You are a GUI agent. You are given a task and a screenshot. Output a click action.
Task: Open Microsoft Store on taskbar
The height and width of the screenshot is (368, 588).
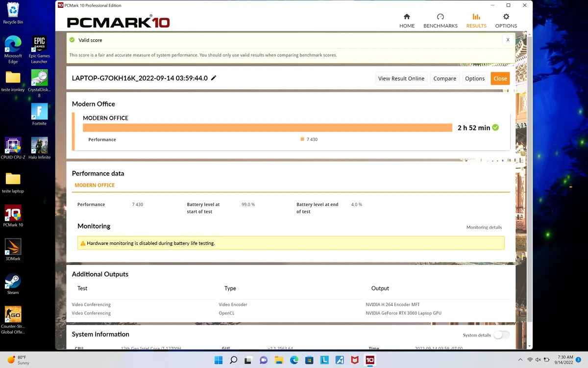[x=309, y=360]
